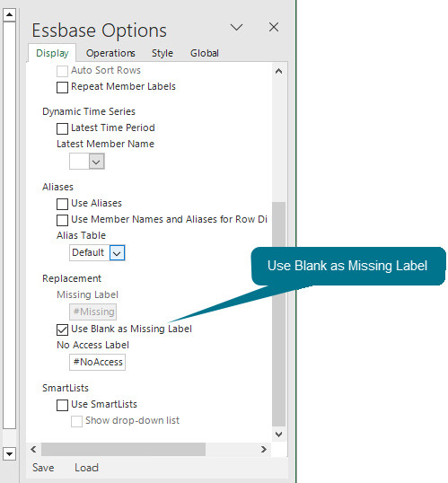Click the Load button
The height and width of the screenshot is (483, 448).
tap(86, 468)
